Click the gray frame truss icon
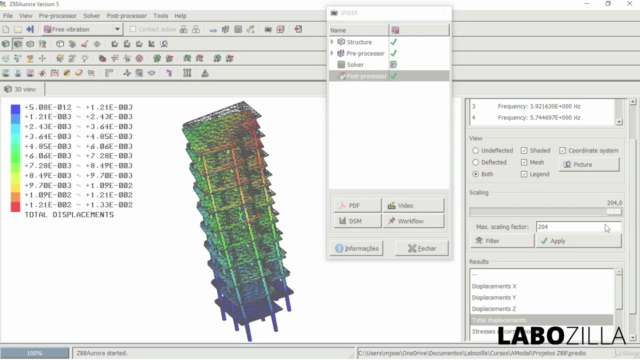This screenshot has width=640, height=360. point(109,73)
